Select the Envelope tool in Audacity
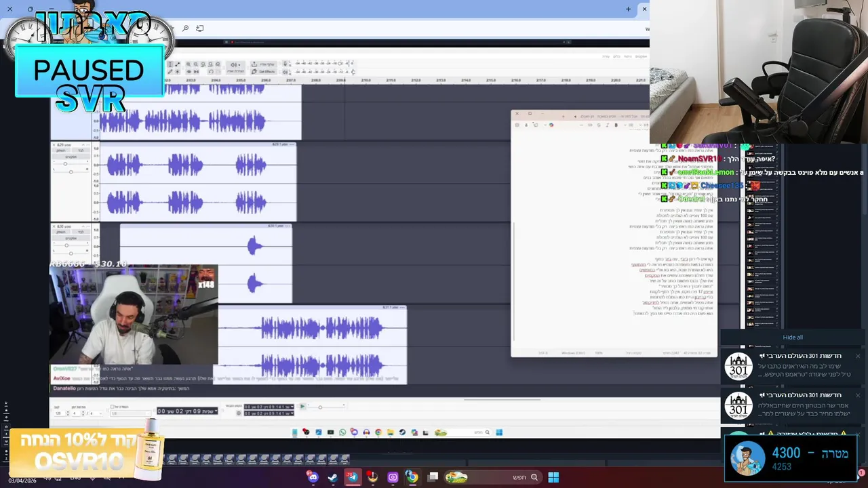The height and width of the screenshot is (488, 868). coord(178,64)
